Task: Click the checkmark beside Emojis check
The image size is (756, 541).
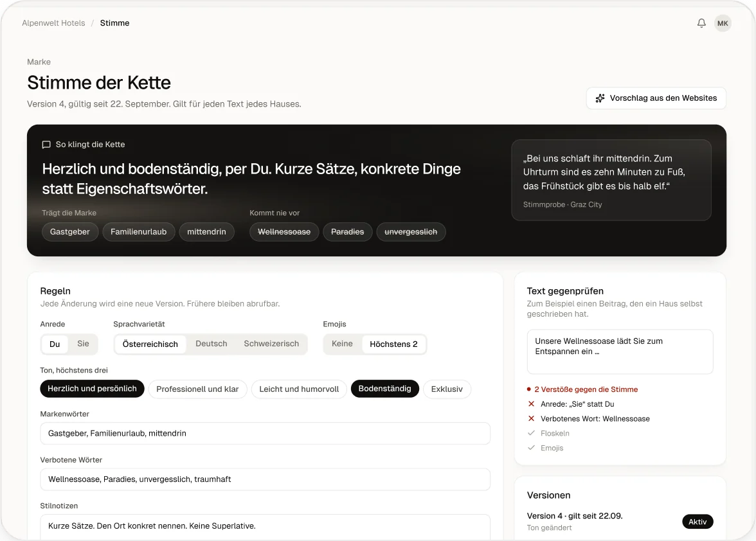Action: pyautogui.click(x=531, y=448)
